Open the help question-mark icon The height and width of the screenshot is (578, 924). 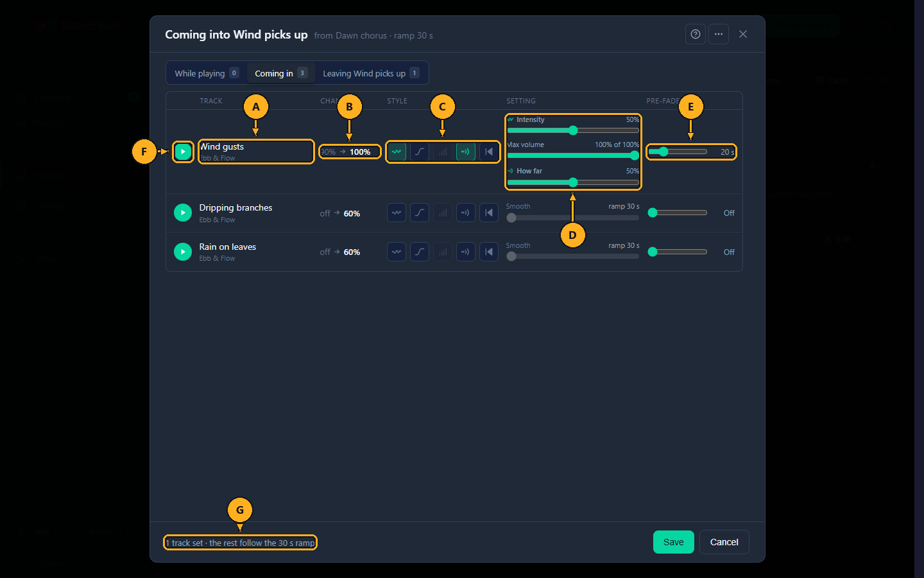pyautogui.click(x=696, y=34)
